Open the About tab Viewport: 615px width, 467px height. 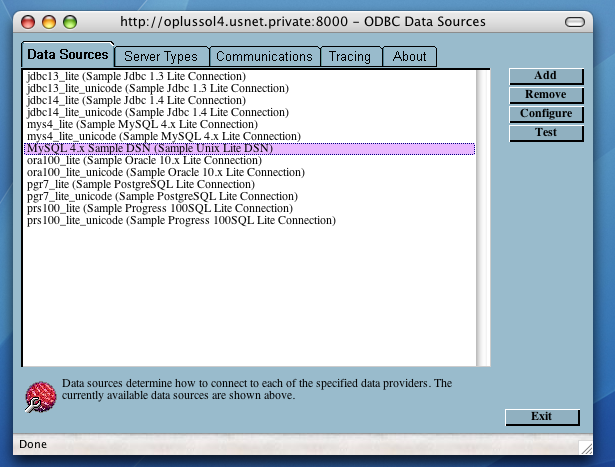click(x=409, y=57)
